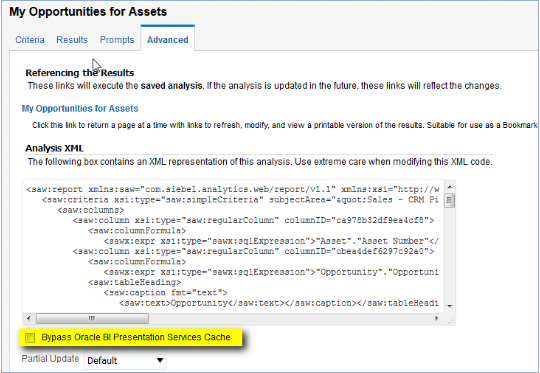
Task: Enable Bypass Oracle BI Presentation Services Cache
Action: tap(30, 338)
